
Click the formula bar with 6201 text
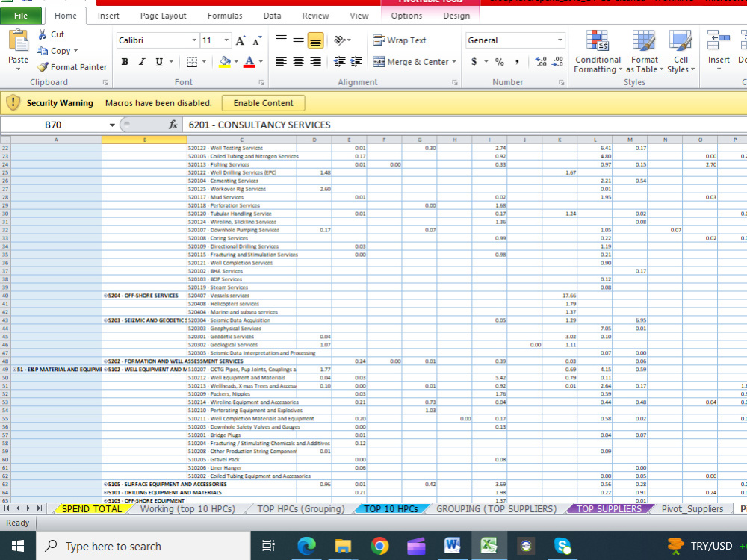[x=465, y=125]
